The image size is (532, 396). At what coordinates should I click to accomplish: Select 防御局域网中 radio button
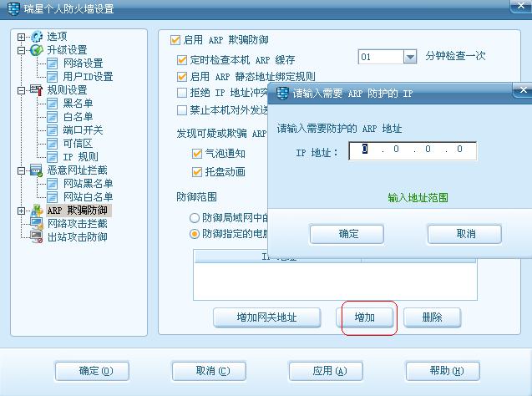point(195,218)
